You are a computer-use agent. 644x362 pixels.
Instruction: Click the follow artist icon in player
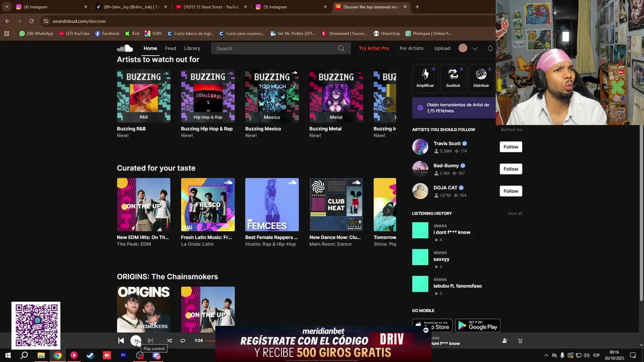click(x=505, y=340)
